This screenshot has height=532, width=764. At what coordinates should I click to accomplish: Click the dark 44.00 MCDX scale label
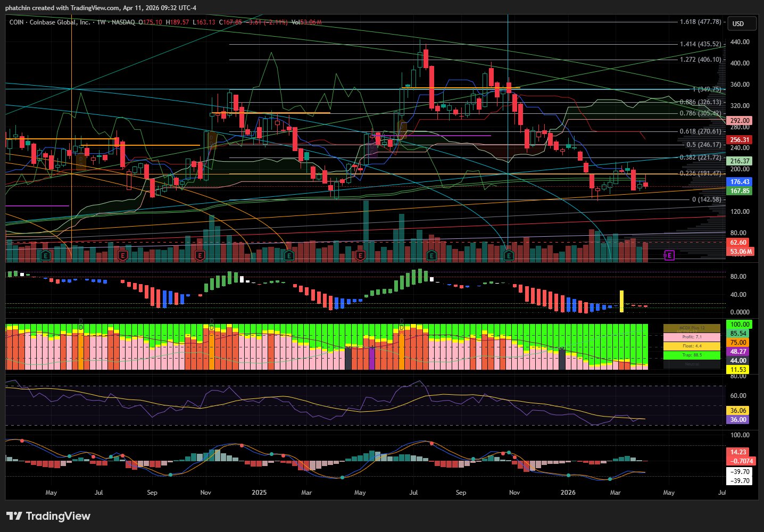(x=738, y=361)
